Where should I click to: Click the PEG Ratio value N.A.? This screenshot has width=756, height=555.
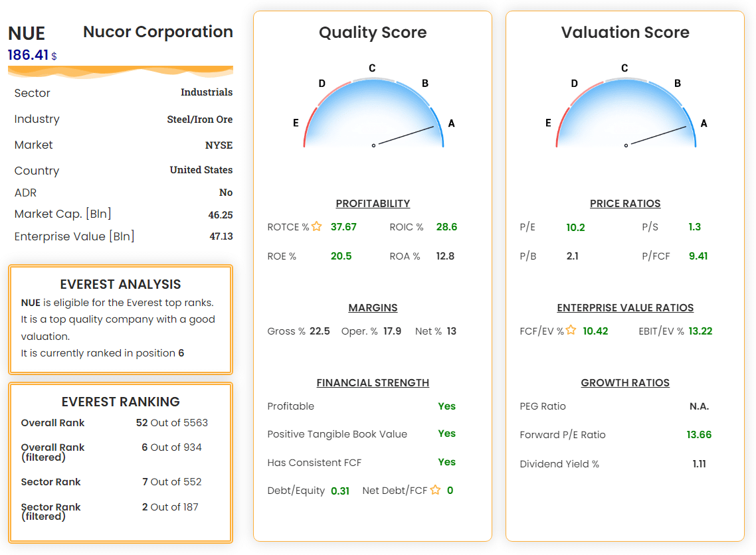coord(699,406)
